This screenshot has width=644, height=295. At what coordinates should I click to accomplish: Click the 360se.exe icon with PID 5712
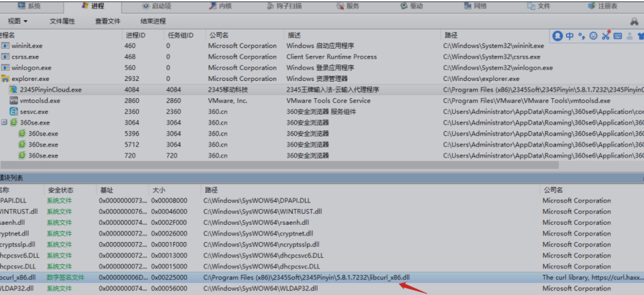point(21,145)
